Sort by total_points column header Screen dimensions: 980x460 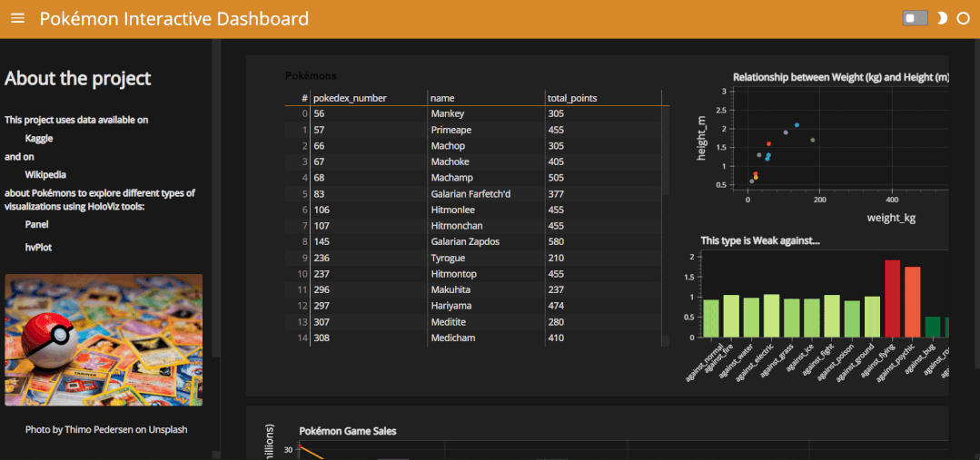[603, 98]
